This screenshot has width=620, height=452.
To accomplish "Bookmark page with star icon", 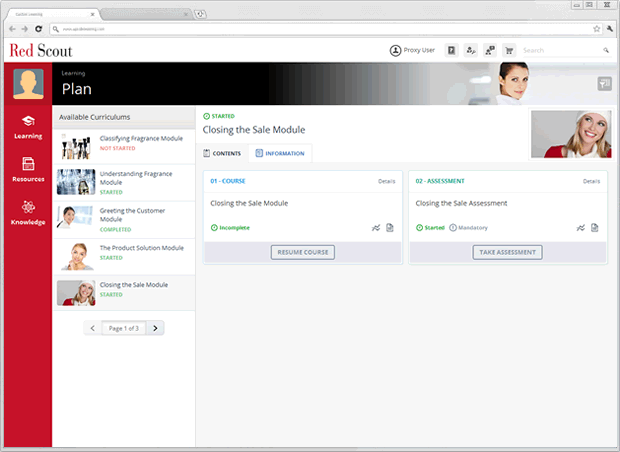I will (597, 28).
